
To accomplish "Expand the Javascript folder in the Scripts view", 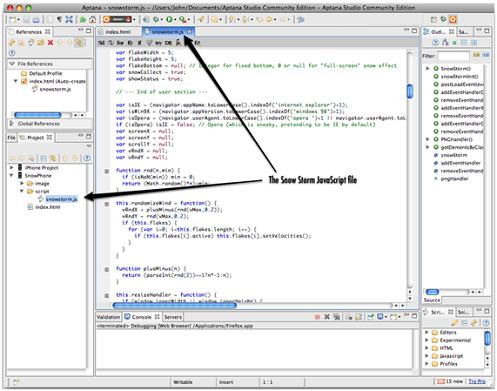I will [427, 356].
